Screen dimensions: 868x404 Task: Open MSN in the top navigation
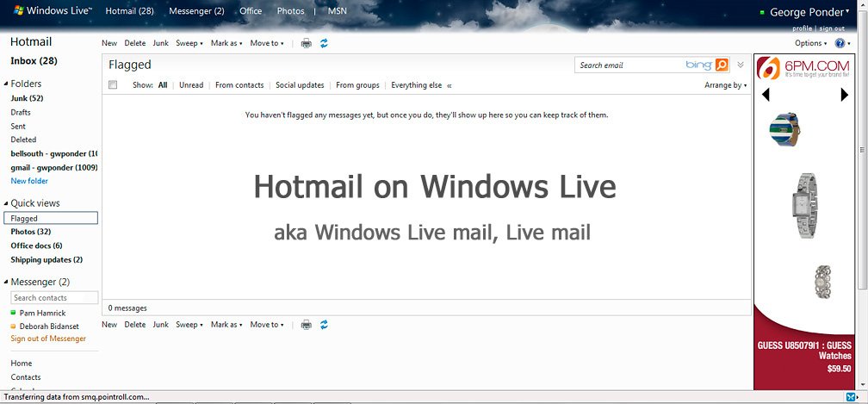coord(338,10)
